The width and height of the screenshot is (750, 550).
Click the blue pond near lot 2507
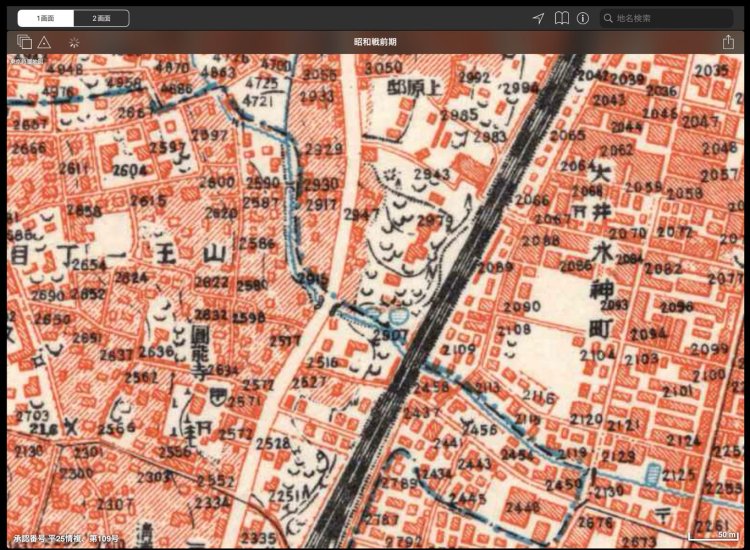[x=373, y=315]
